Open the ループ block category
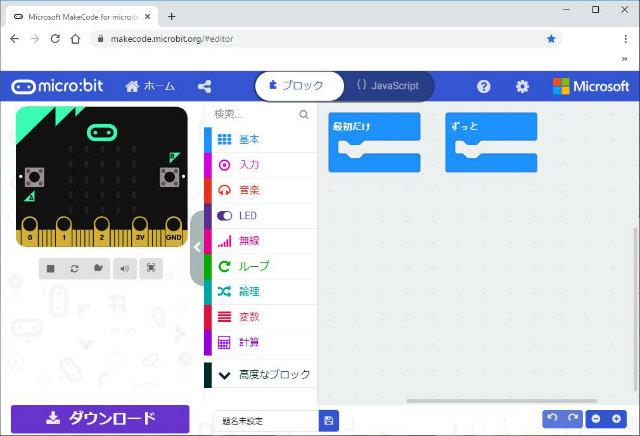This screenshot has width=640, height=436. pyautogui.click(x=260, y=266)
